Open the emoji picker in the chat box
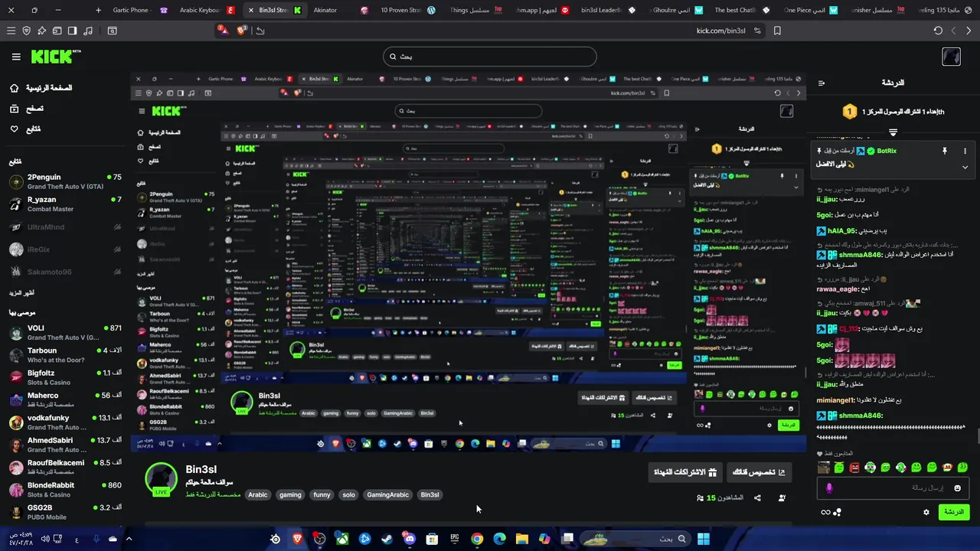980x551 pixels. [x=957, y=487]
